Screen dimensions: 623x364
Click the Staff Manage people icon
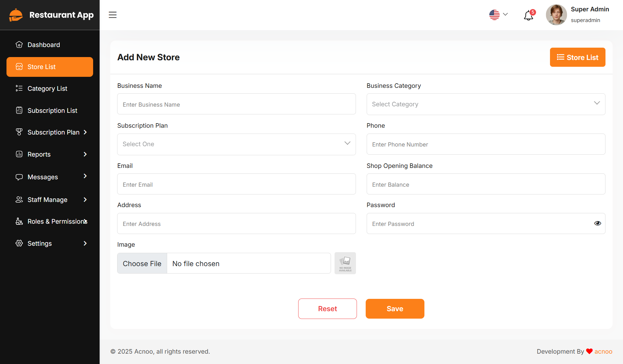(19, 200)
